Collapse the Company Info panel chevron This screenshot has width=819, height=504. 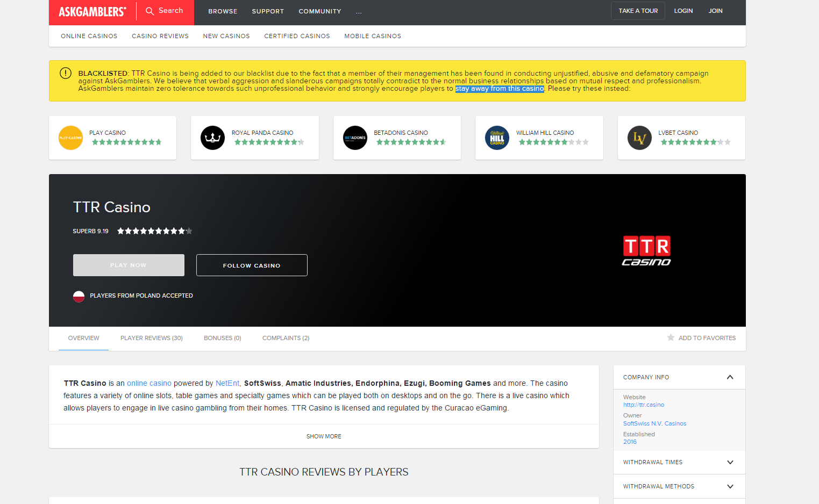pos(730,377)
